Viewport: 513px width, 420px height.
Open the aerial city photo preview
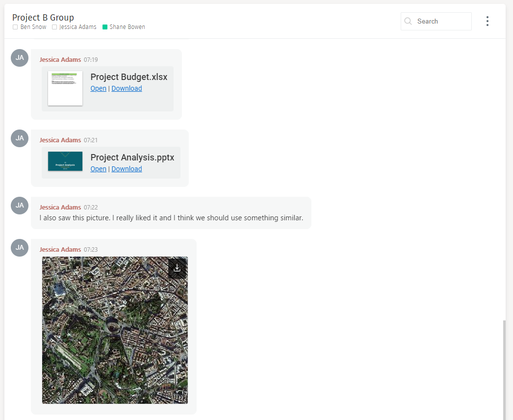pos(115,339)
